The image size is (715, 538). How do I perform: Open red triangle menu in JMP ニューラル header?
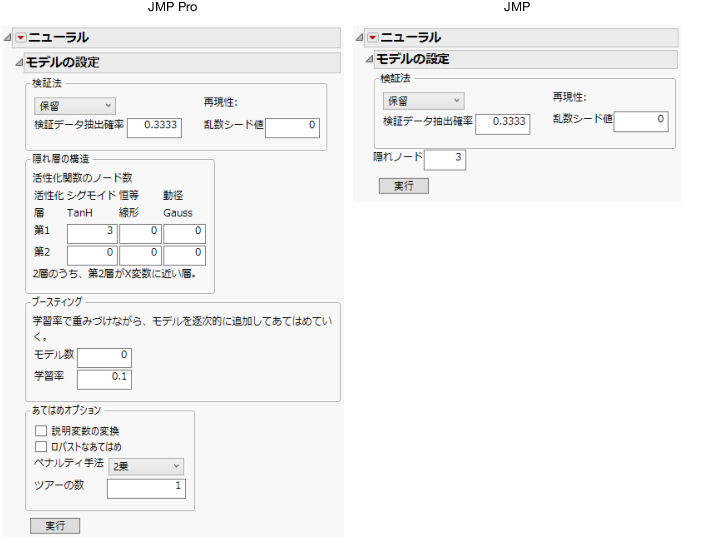click(x=373, y=37)
